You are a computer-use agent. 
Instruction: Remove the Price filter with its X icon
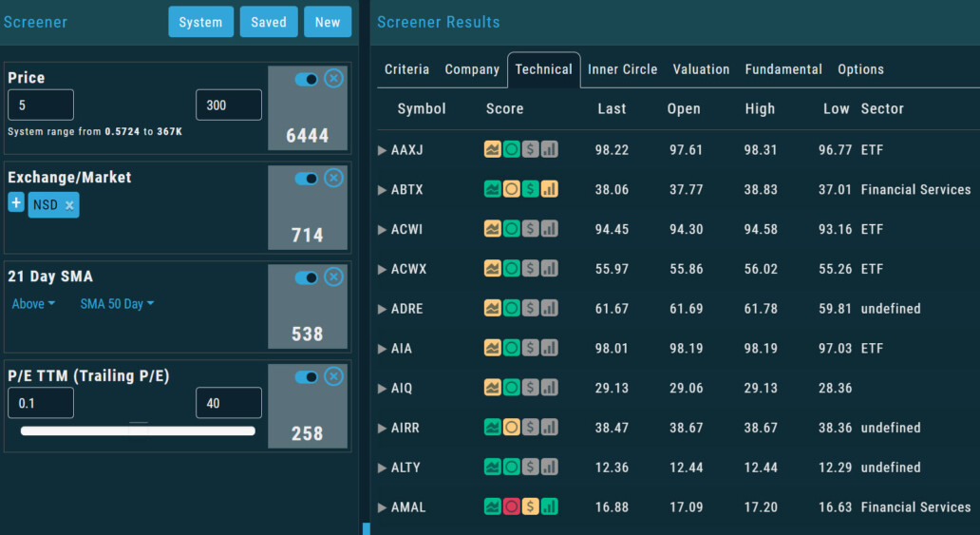pyautogui.click(x=333, y=79)
